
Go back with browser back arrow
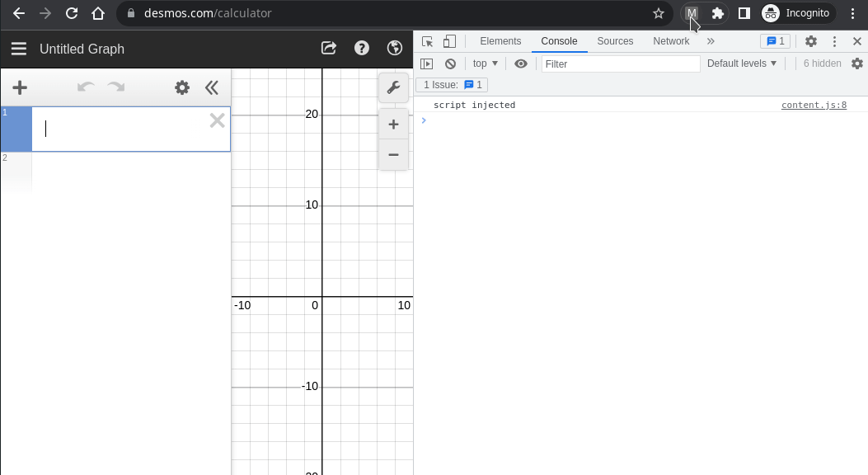pyautogui.click(x=19, y=13)
